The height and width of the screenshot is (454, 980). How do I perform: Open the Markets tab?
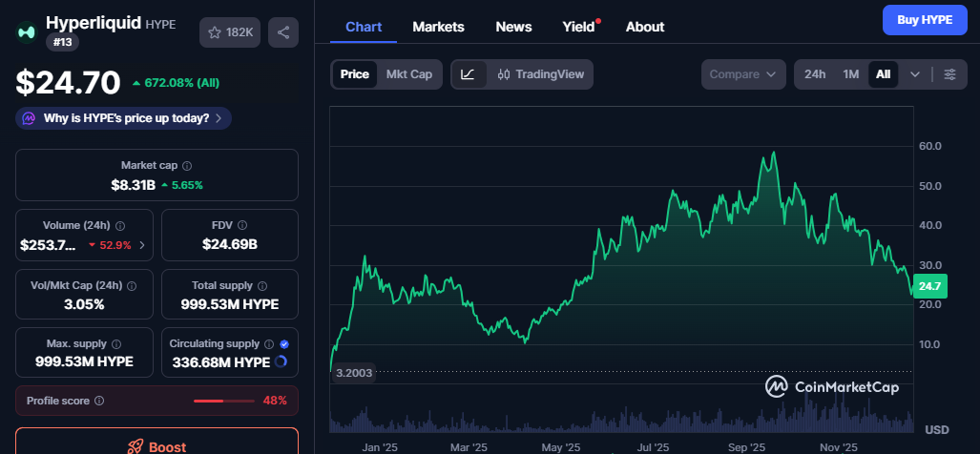tap(438, 27)
